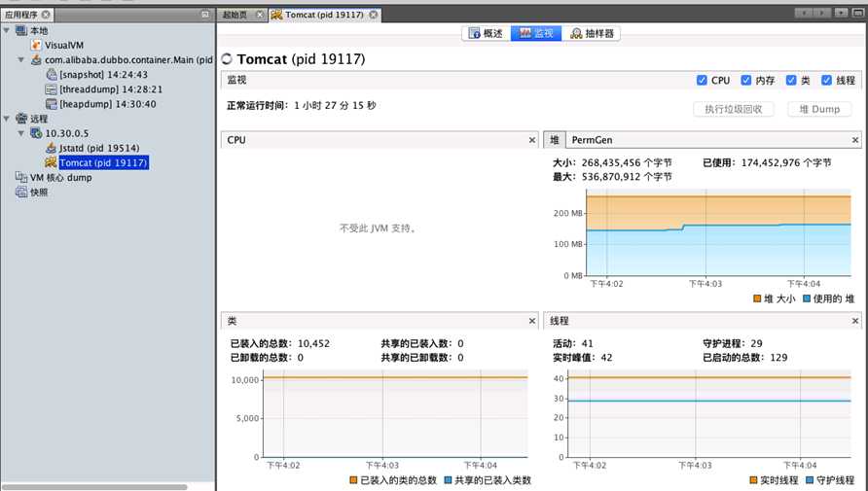
Task: Collapse the 本地 local tree node
Action: (x=7, y=30)
